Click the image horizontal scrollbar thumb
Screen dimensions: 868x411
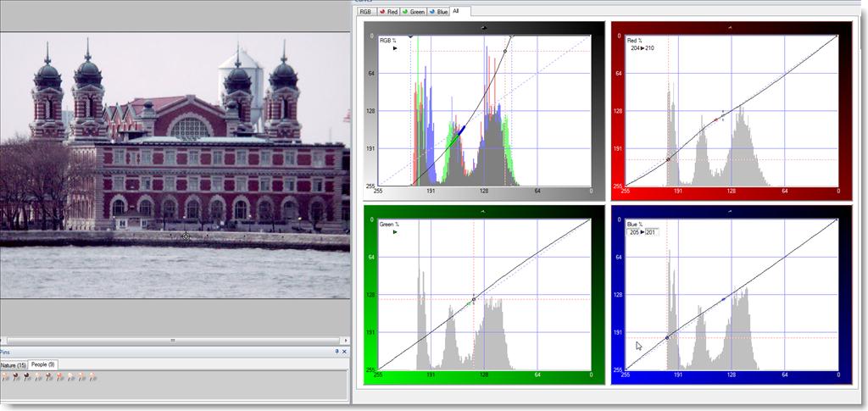173,341
